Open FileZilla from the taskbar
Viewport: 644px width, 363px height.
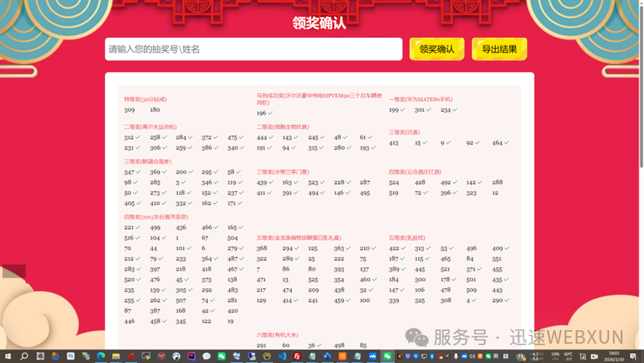tap(297, 356)
